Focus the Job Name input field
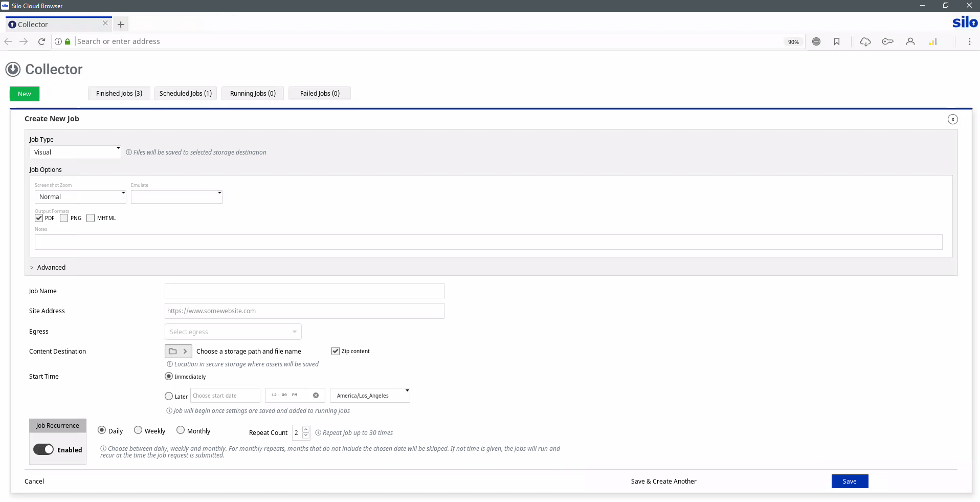The height and width of the screenshot is (502, 980). [x=304, y=291]
